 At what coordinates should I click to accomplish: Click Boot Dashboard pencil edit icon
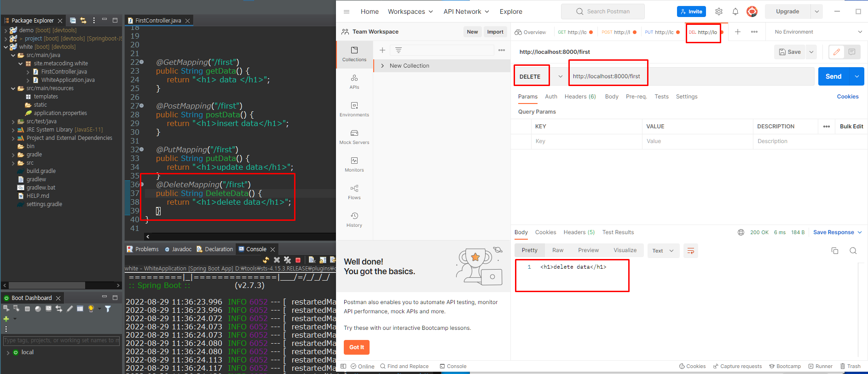(69, 309)
